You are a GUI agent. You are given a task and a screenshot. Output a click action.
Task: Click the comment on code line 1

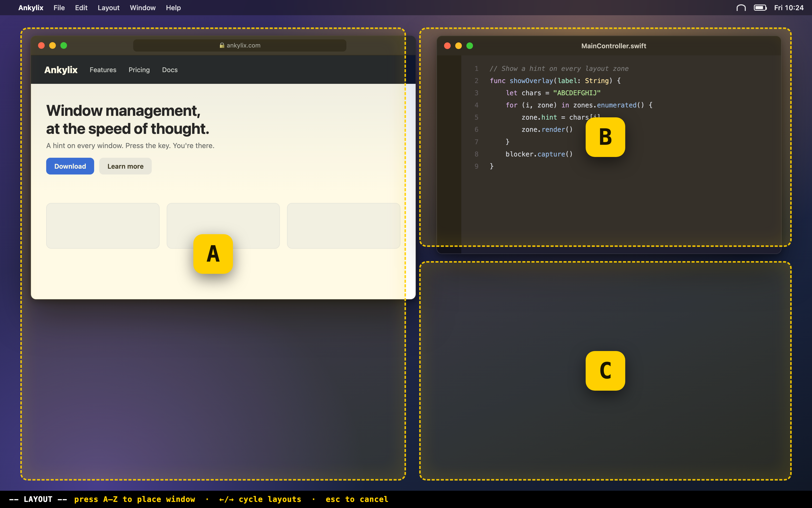coord(559,69)
